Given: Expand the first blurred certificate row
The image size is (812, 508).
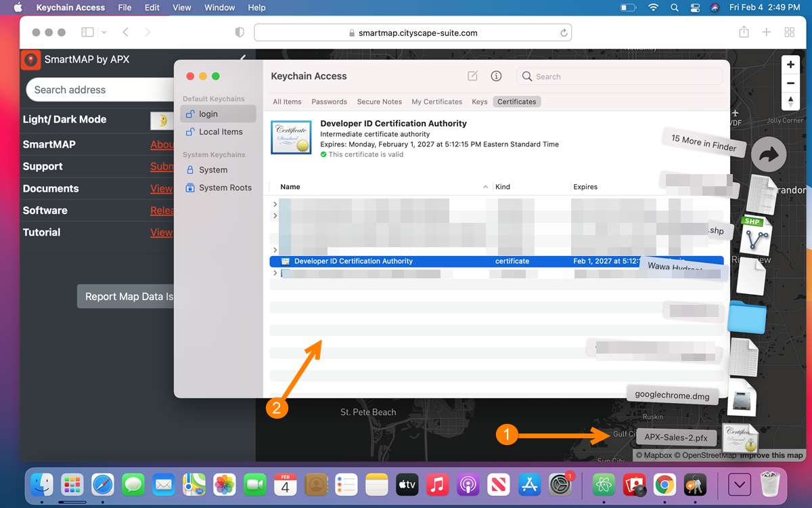Looking at the screenshot, I should [x=275, y=204].
